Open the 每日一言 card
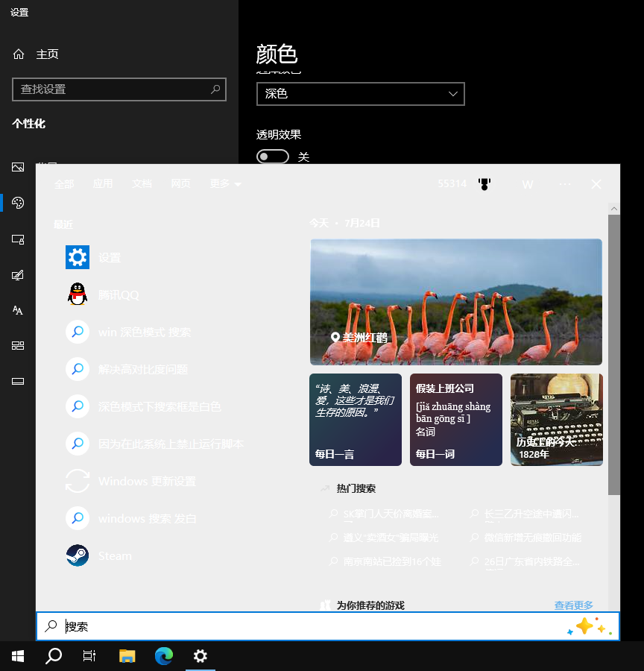This screenshot has height=671, width=644. click(x=356, y=419)
